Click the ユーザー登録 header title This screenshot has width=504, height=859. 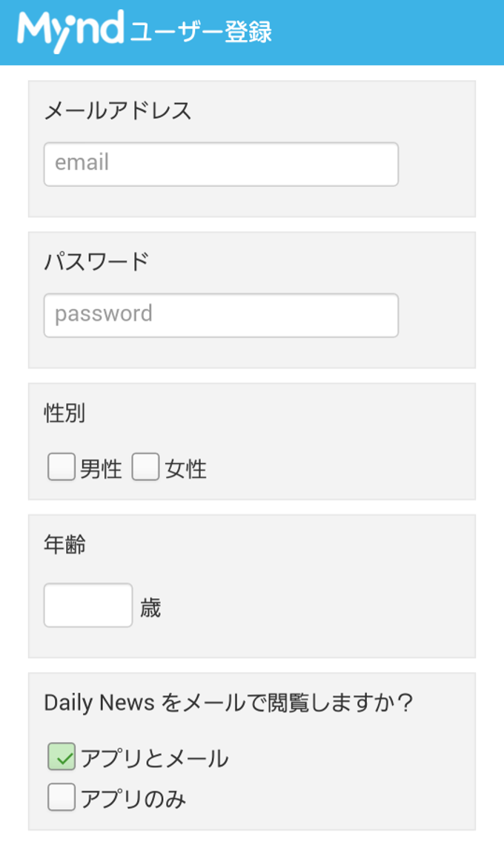pos(201,33)
